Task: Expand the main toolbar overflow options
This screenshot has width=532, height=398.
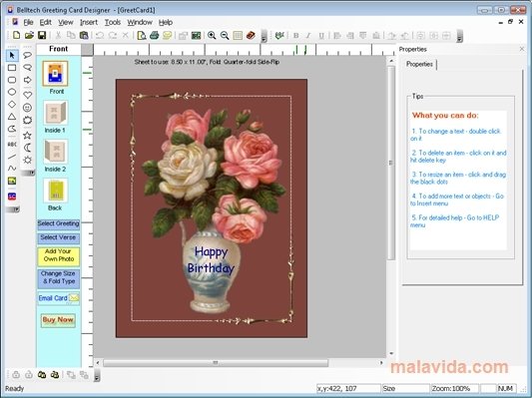Action: tap(265, 36)
